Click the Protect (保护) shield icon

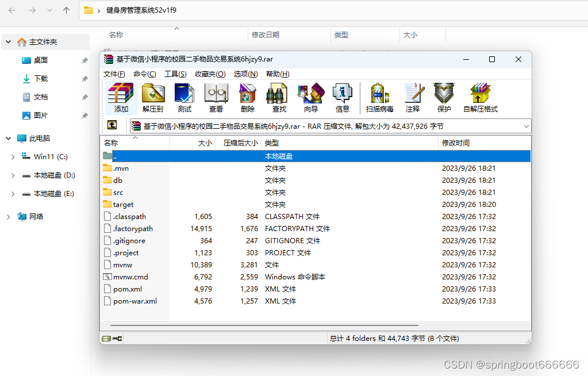coord(444,98)
